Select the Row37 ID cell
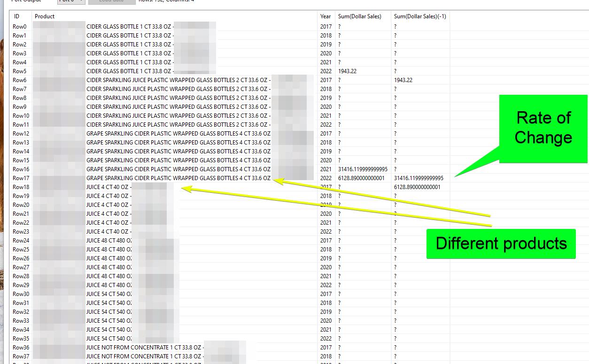 tap(21, 356)
